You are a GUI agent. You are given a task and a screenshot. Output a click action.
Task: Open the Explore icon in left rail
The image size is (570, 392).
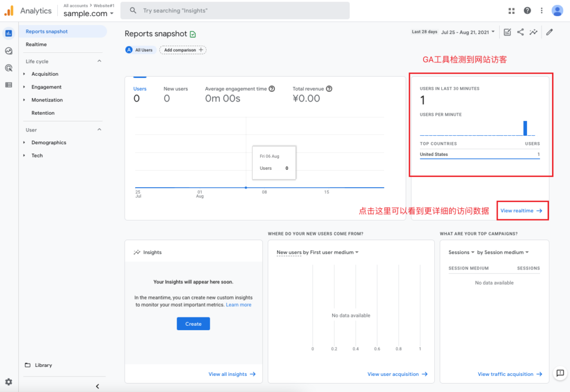point(9,51)
